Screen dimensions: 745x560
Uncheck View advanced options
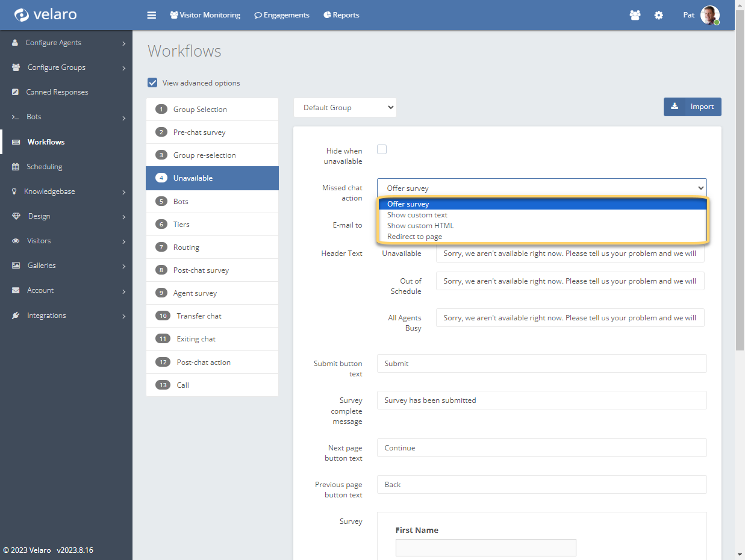(x=153, y=83)
